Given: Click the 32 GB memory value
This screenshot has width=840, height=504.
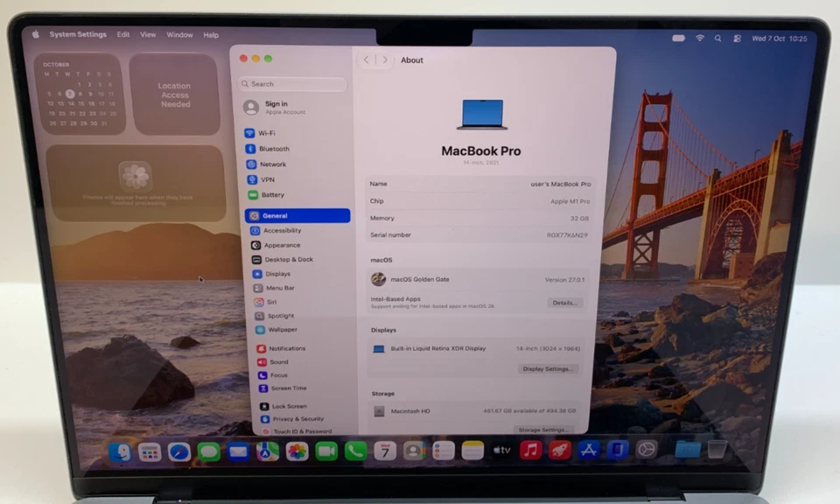Looking at the screenshot, I should pos(579,219).
